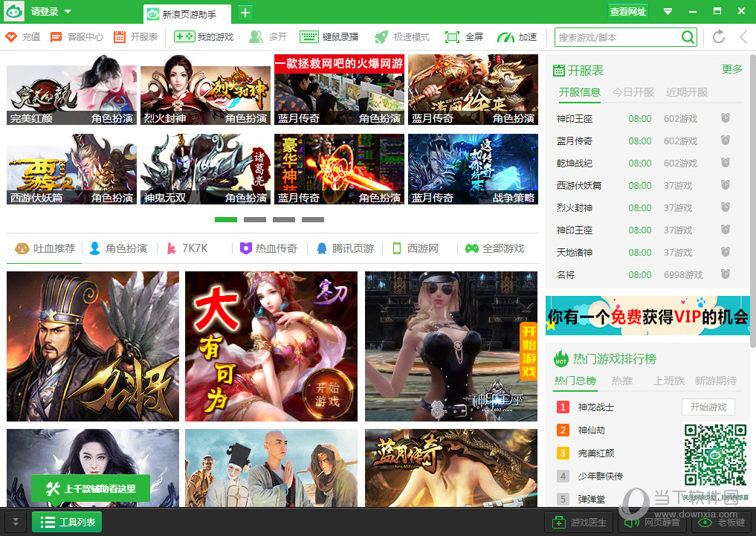Select 腾讯页游 category tab
756x536 pixels.
345,248
